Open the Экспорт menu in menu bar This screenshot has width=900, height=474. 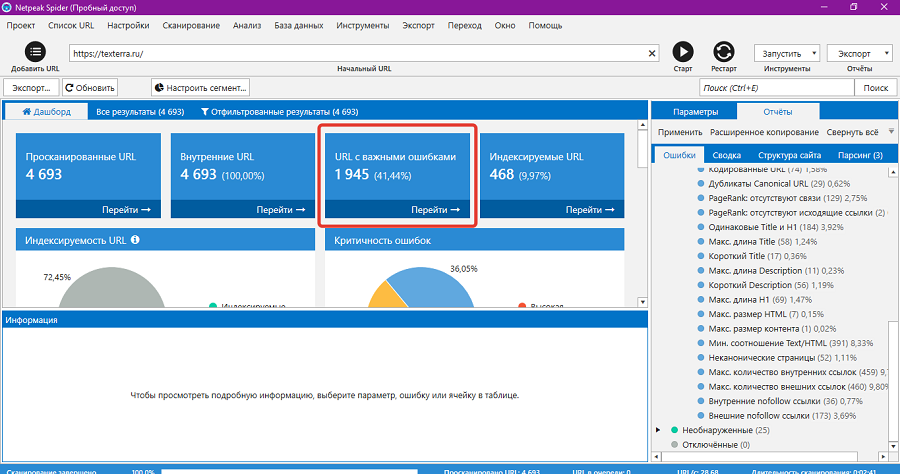tap(418, 25)
